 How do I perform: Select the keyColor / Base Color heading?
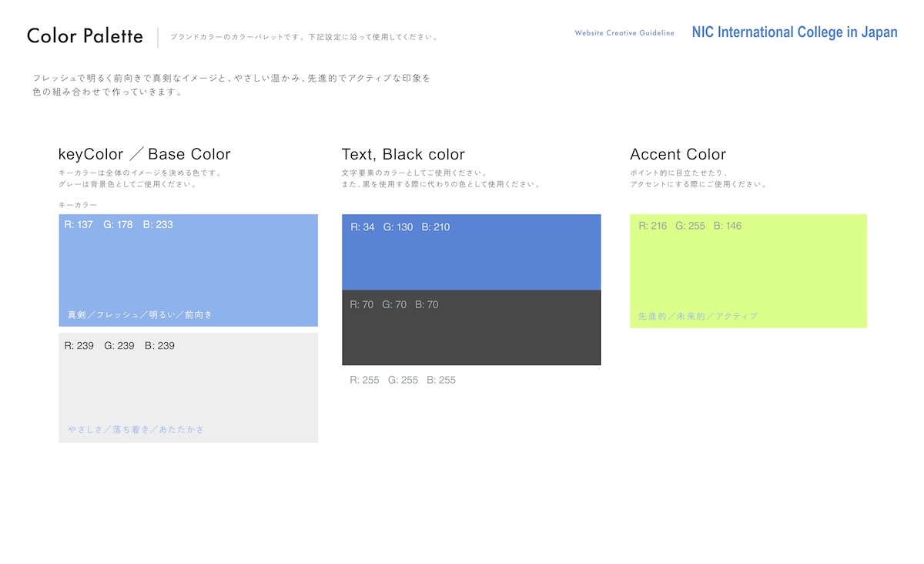pos(145,154)
